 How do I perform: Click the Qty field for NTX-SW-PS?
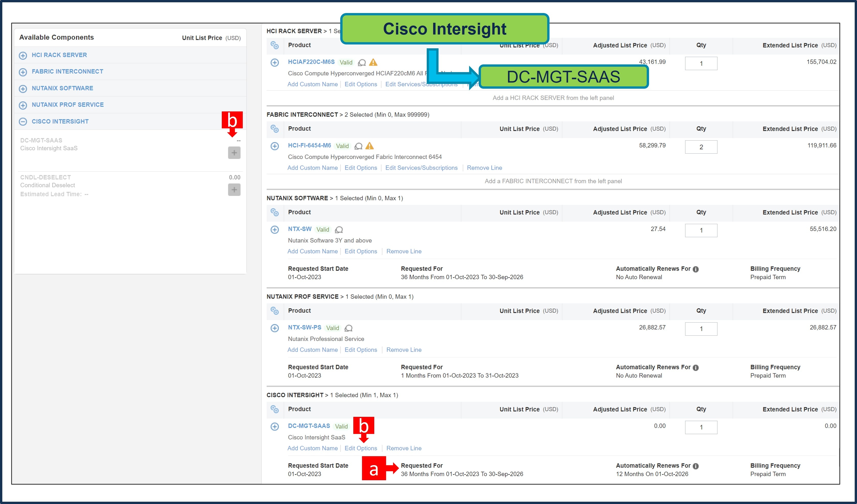pyautogui.click(x=701, y=329)
